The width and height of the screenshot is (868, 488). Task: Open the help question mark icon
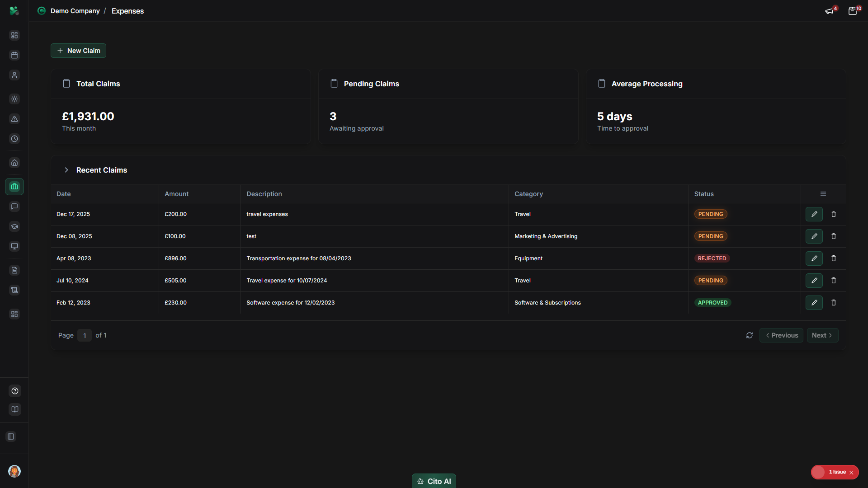[x=14, y=391]
